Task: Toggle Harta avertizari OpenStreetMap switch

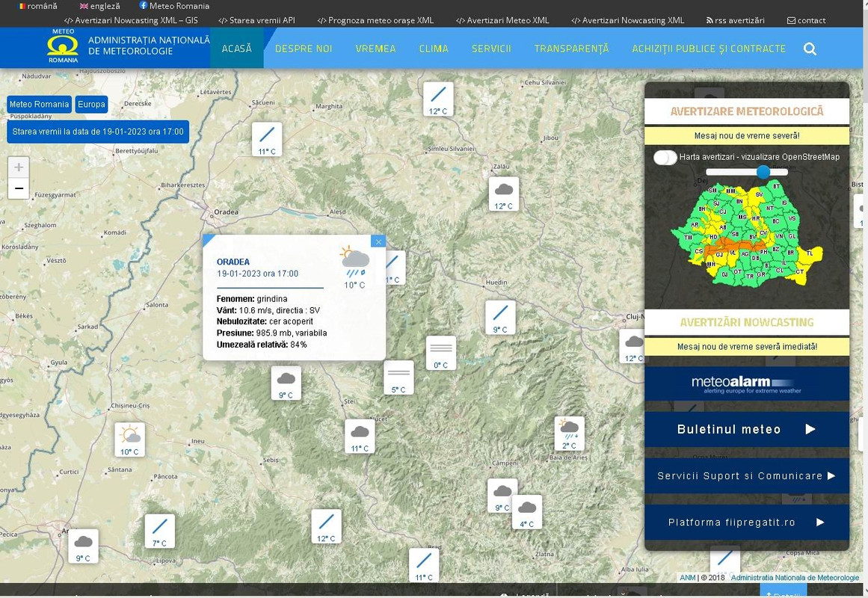Action: (665, 157)
